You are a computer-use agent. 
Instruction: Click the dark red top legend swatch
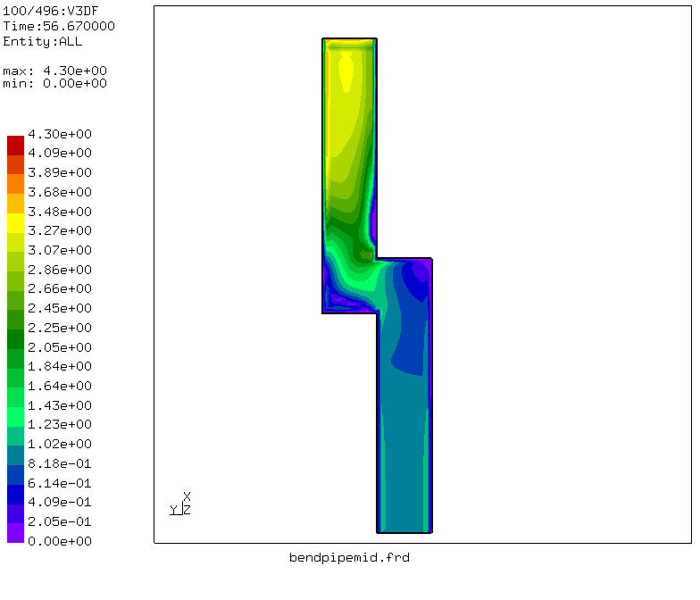(x=15, y=145)
